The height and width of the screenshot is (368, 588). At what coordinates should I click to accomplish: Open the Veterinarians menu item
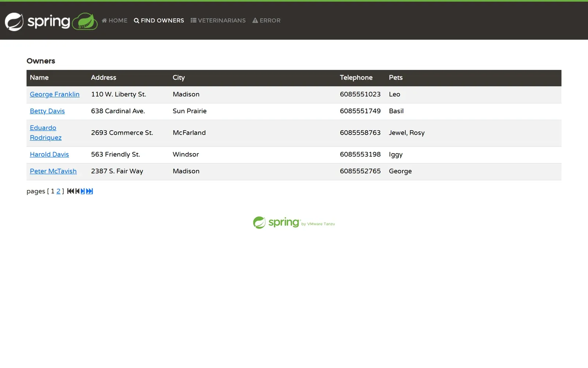[218, 21]
